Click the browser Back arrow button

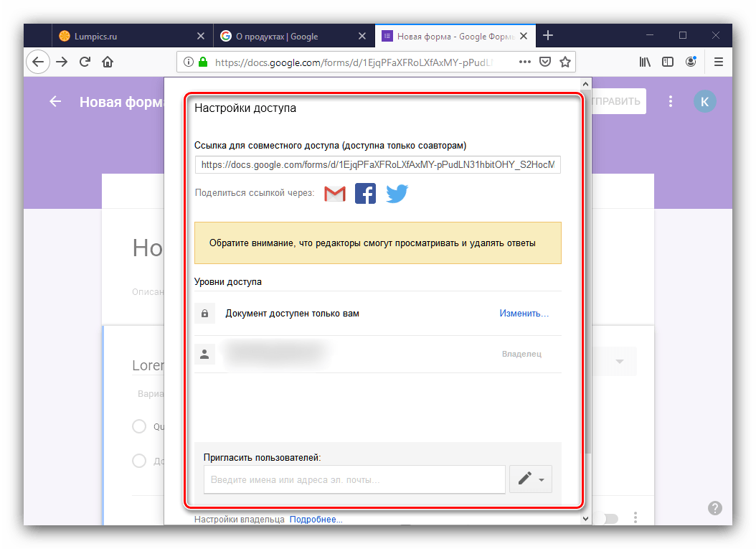[37, 62]
